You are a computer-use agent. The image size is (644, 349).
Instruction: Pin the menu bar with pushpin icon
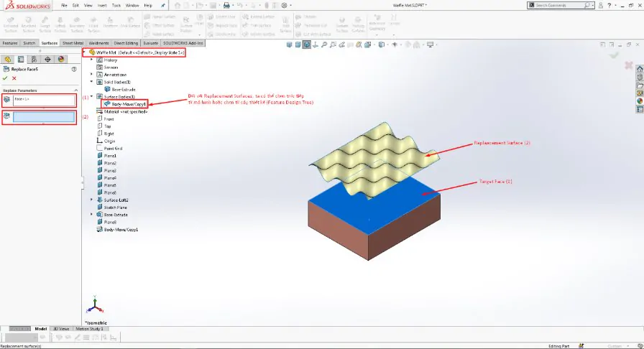pyautogui.click(x=163, y=5)
